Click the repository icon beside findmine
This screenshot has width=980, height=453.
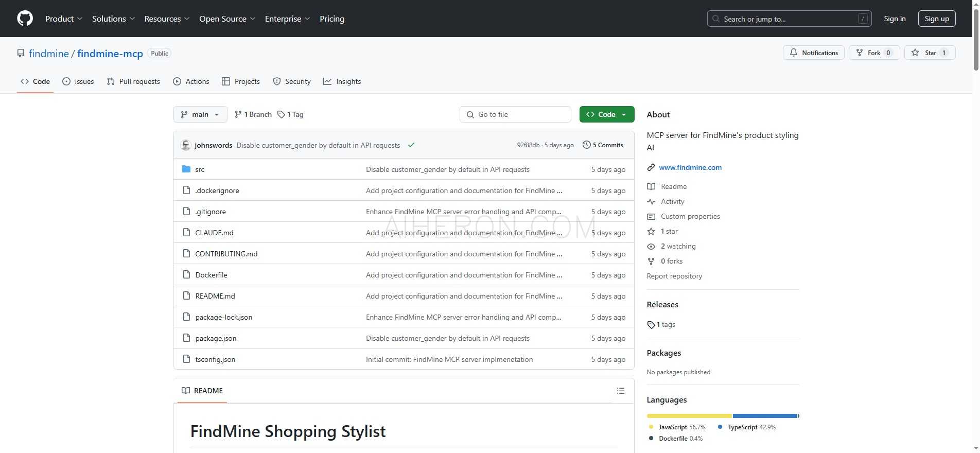pyautogui.click(x=21, y=53)
